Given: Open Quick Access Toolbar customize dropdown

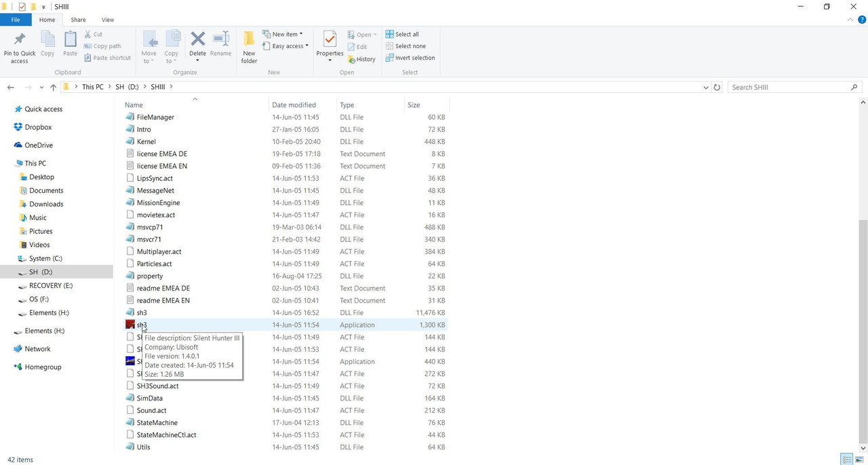Looking at the screenshot, I should coord(44,7).
